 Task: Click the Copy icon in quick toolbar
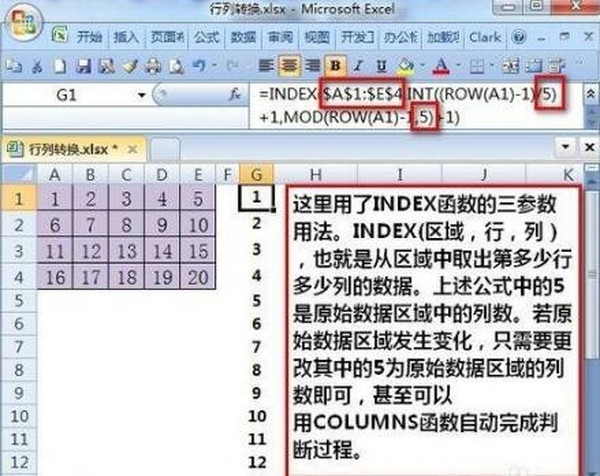[x=14, y=67]
